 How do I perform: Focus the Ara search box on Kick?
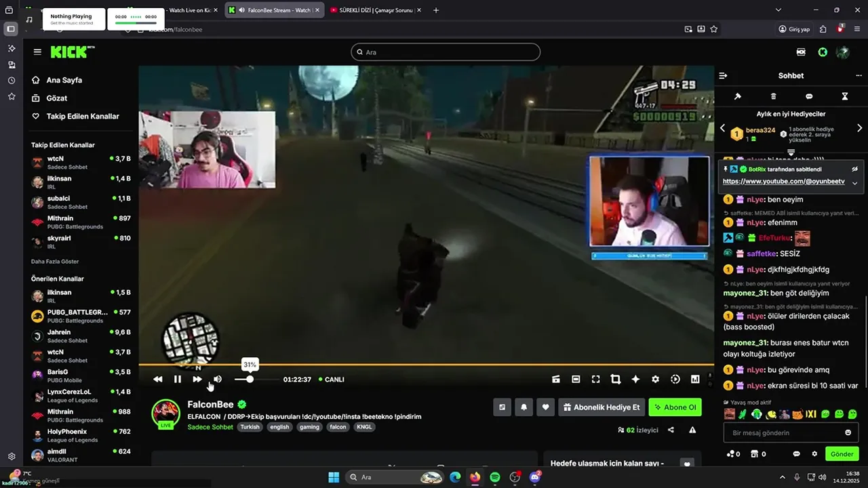click(x=446, y=52)
